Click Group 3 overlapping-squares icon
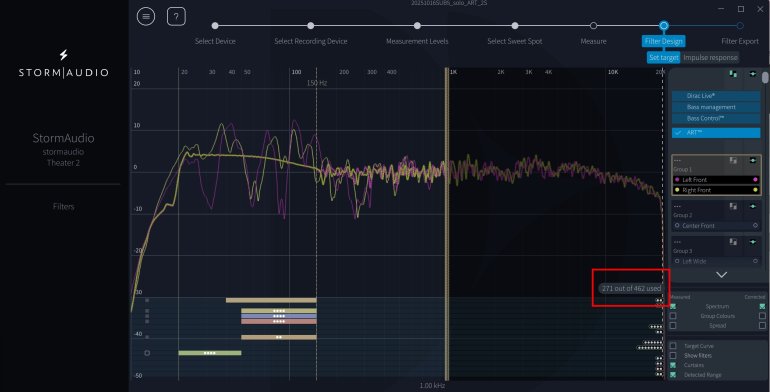770x392 pixels. [733, 242]
